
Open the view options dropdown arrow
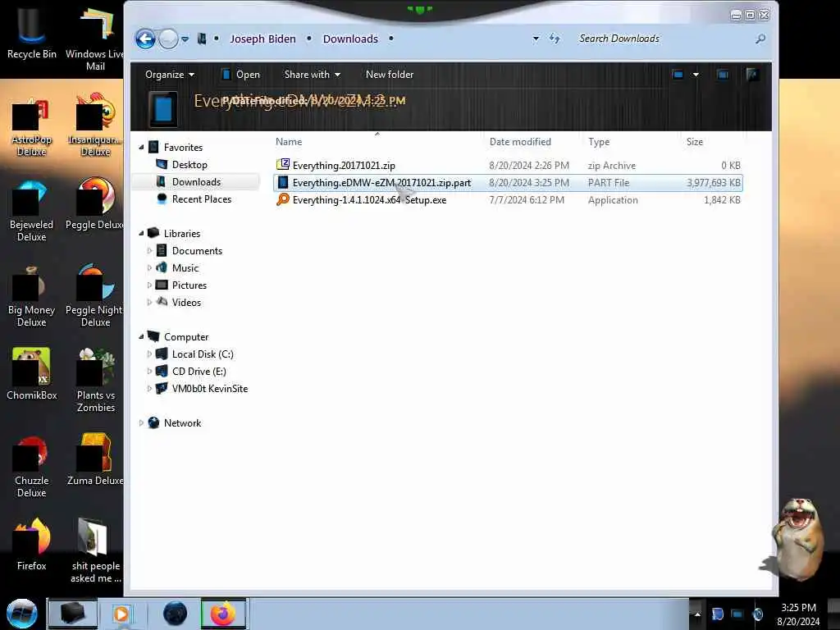tap(696, 75)
